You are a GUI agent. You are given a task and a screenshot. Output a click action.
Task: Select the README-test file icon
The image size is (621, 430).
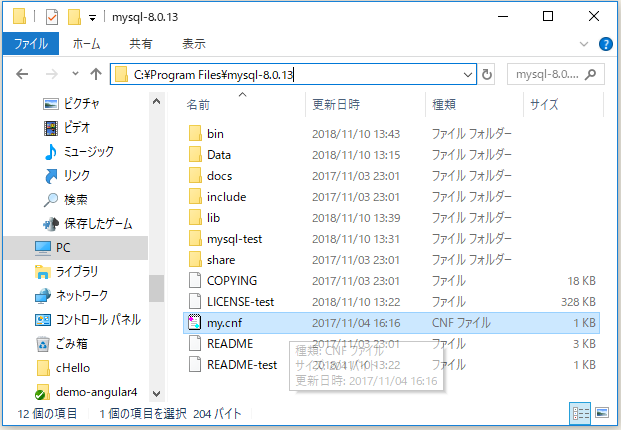click(x=195, y=364)
